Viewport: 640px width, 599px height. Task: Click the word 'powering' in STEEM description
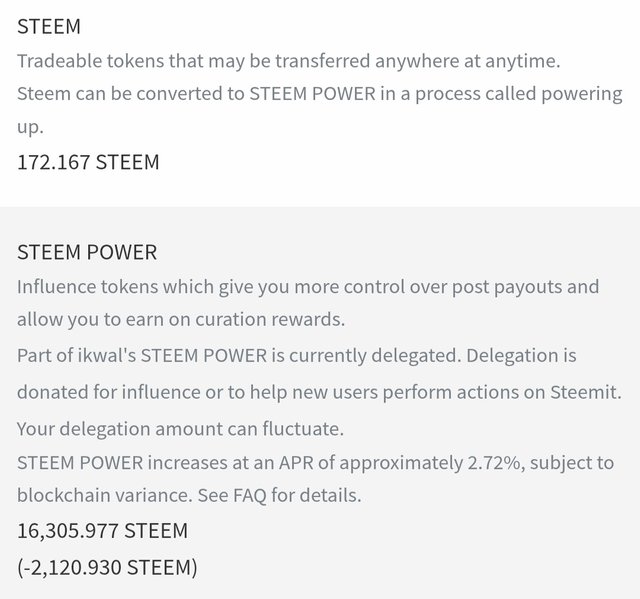[582, 94]
